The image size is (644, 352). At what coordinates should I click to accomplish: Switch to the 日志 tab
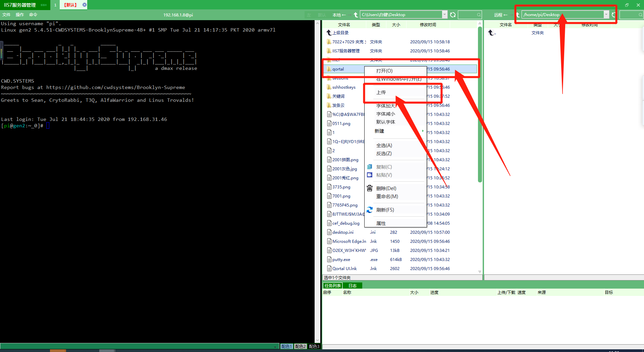352,286
